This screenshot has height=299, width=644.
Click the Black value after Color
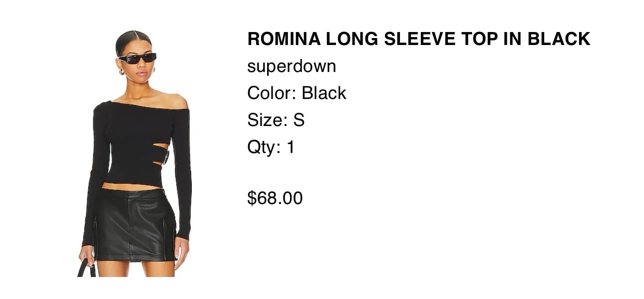pos(323,93)
